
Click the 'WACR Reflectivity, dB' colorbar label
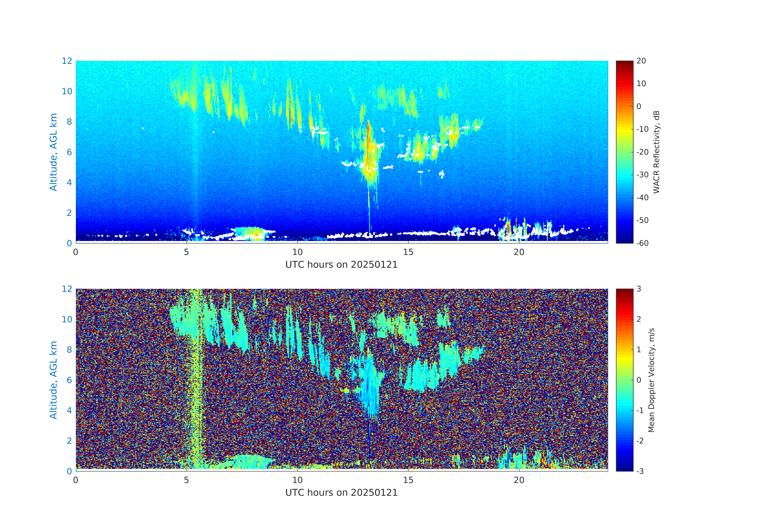[x=656, y=152]
